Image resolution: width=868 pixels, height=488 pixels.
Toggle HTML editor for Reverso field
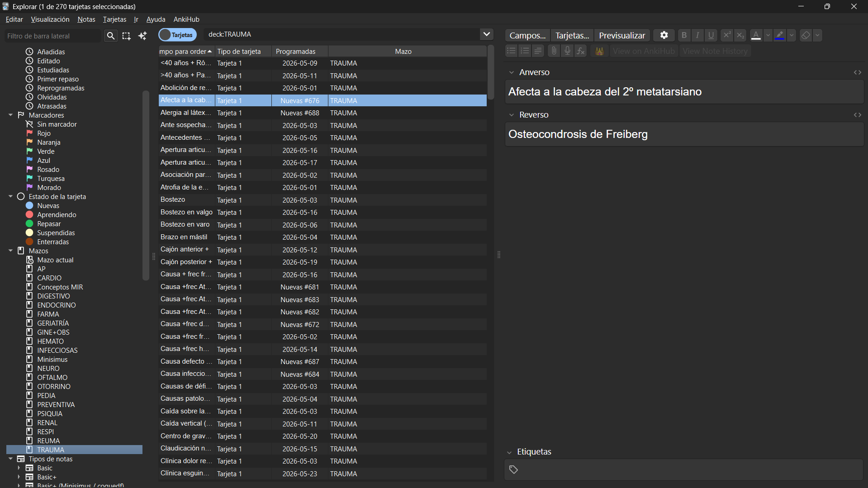click(x=857, y=115)
